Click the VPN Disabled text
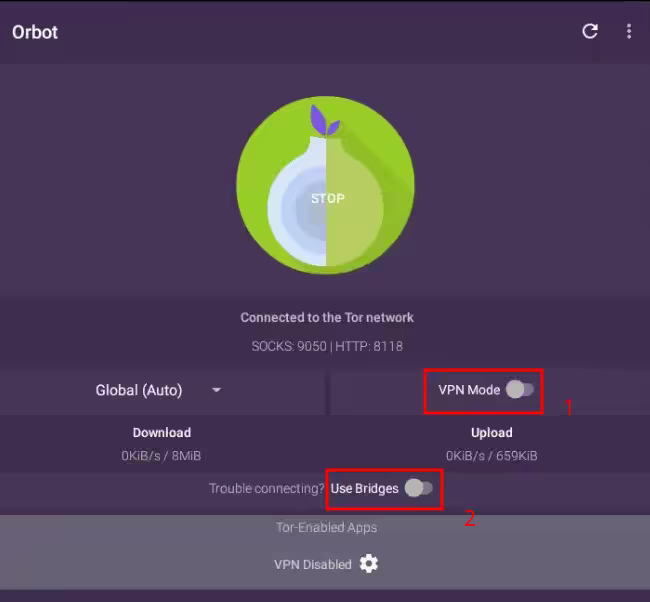The image size is (650, 602). (313, 564)
